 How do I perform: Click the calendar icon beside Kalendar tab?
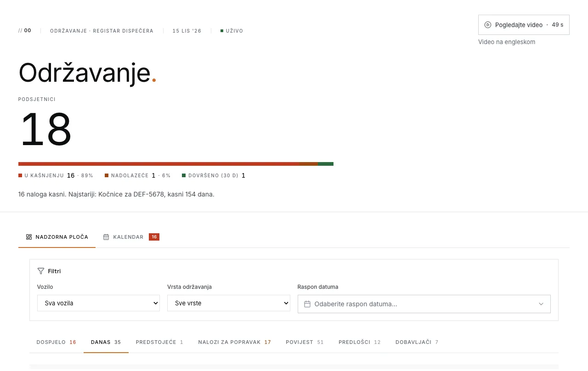(106, 237)
